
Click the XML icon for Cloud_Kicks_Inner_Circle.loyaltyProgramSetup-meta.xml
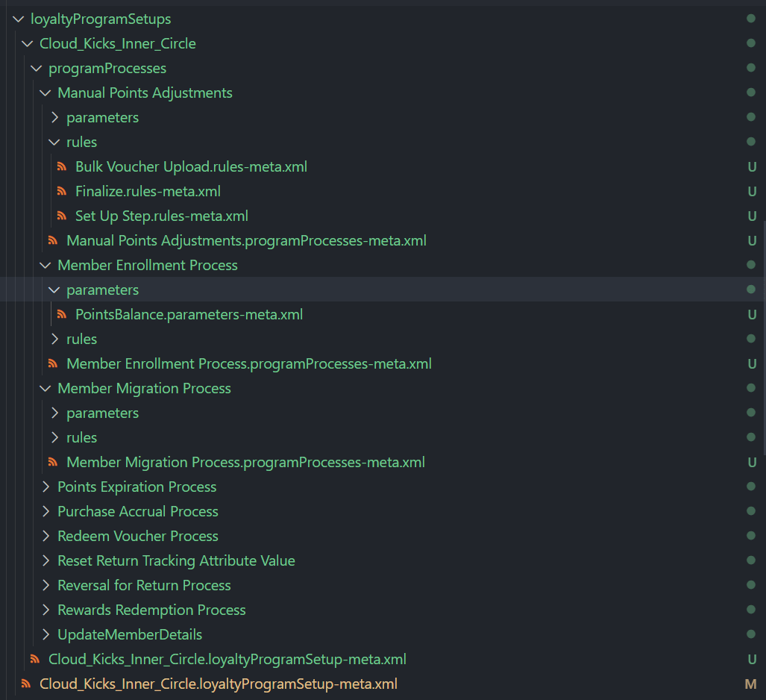coord(34,658)
